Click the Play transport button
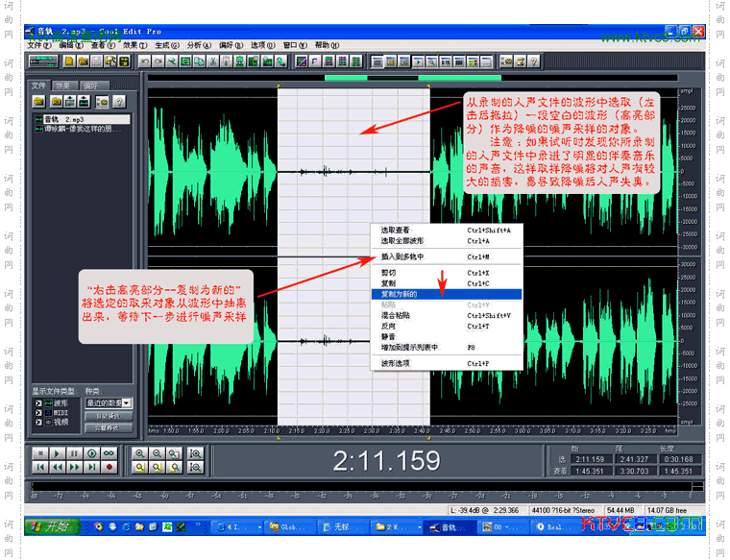Screen dimensions: 730x560 coord(58,453)
